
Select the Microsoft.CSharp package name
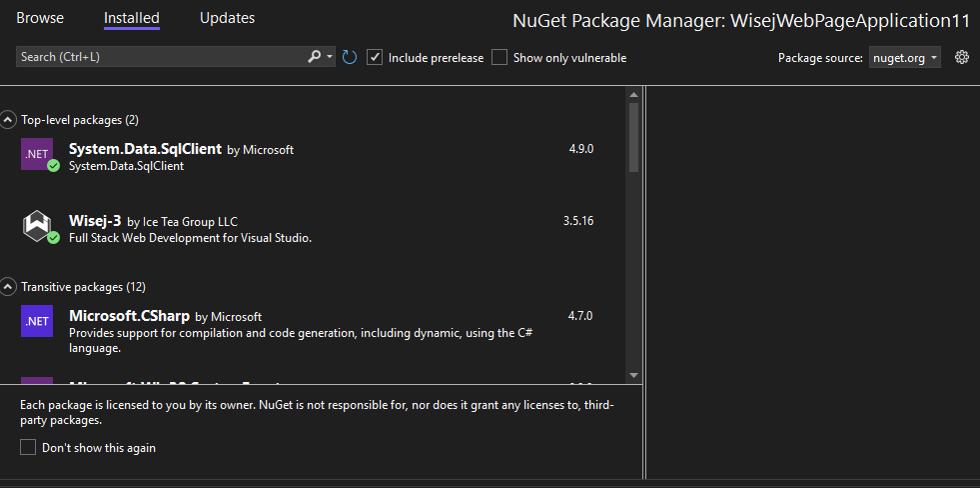point(130,316)
